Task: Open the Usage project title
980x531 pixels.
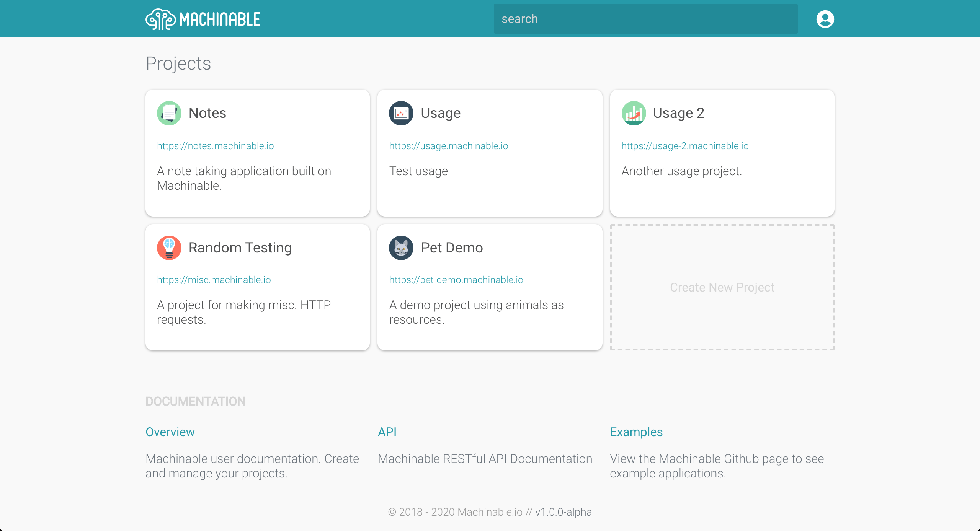Action: [441, 113]
